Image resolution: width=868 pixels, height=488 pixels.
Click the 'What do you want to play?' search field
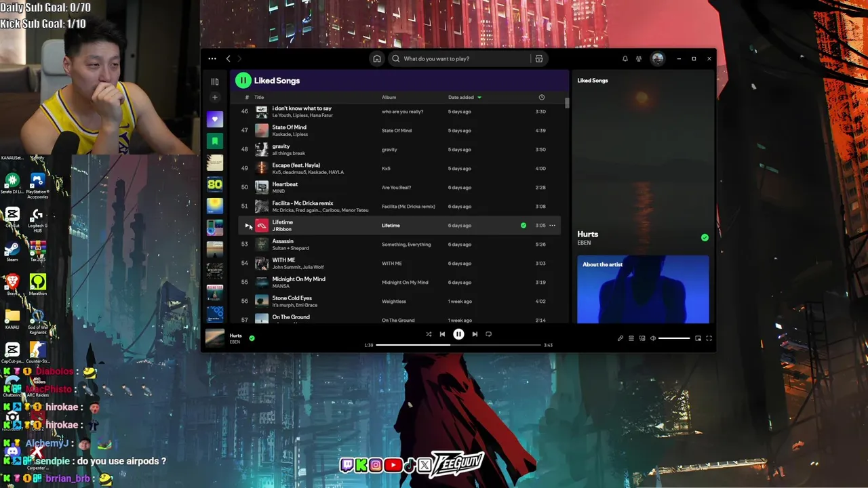click(461, 59)
